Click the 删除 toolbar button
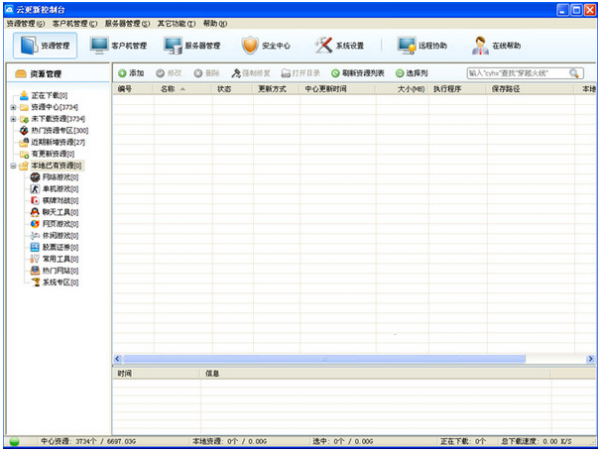 207,73
